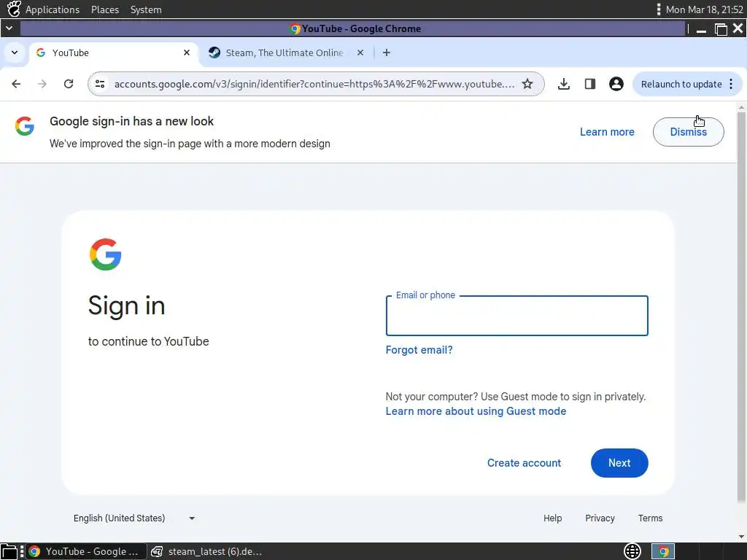
Task: Select steam_latest taskbar entry
Action: pyautogui.click(x=206, y=551)
